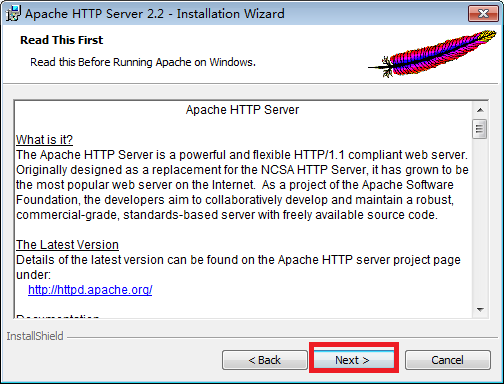Click the installer icon in title bar
Image resolution: width=504 pixels, height=384 pixels.
pyautogui.click(x=13, y=14)
